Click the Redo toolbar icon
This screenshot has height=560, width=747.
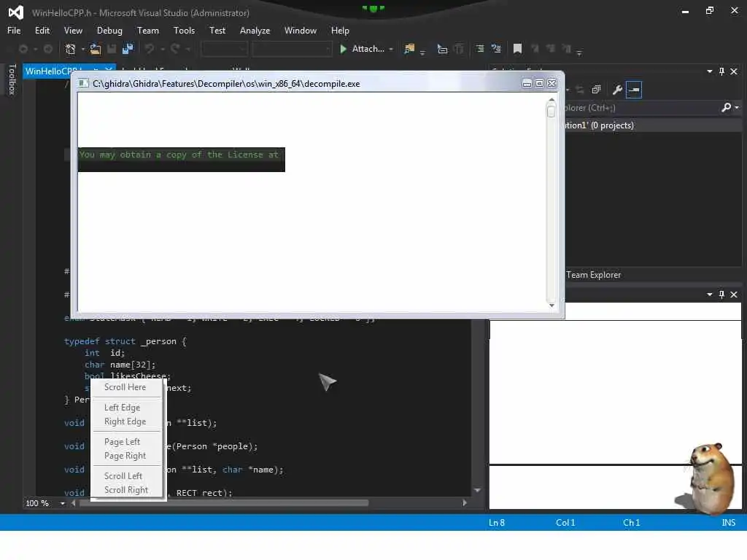175,49
